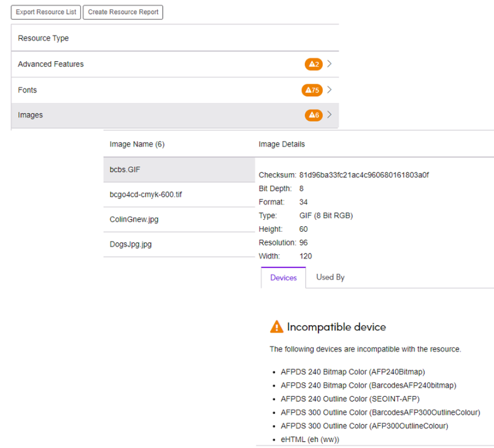This screenshot has width=494, height=448.
Task: Click the Create Resource Report button
Action: 123,12
